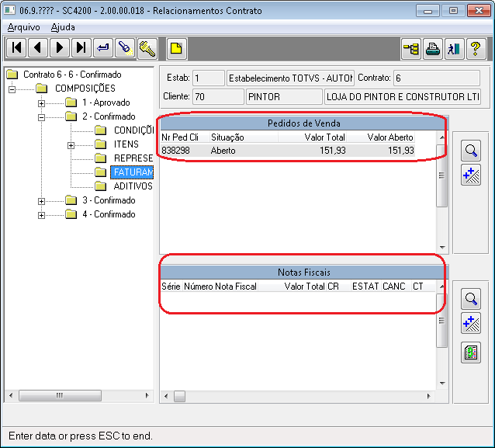
Task: Click Estabelecimento TOTVS description field
Action: click(x=290, y=78)
